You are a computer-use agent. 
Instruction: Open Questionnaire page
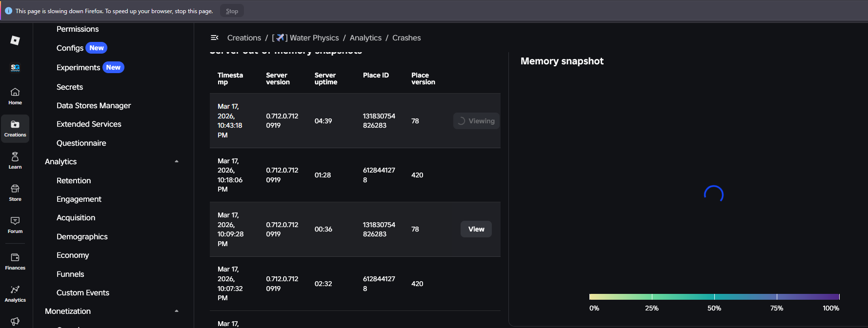81,143
